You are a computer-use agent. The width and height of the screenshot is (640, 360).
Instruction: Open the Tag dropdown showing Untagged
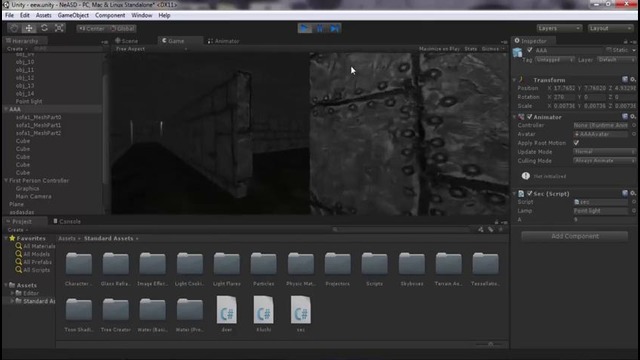pyautogui.click(x=554, y=60)
